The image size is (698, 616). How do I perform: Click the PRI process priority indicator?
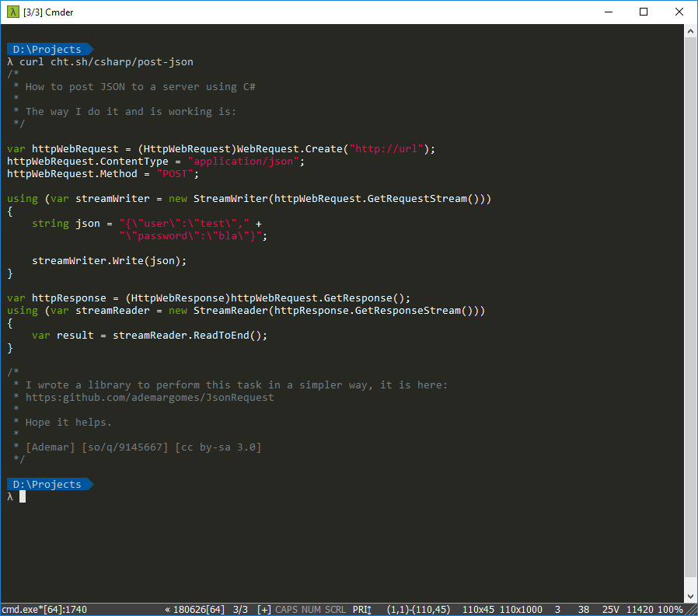tap(361, 609)
